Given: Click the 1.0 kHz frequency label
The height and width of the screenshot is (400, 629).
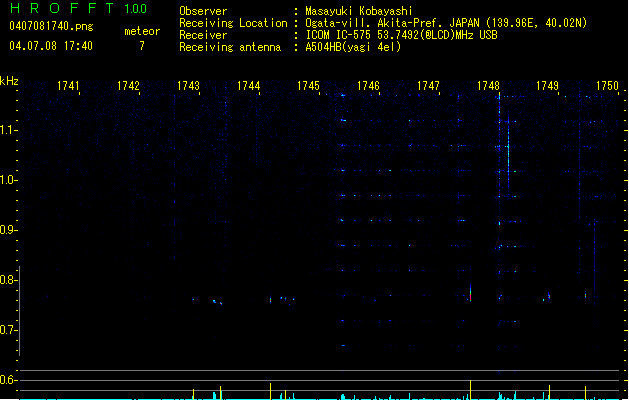Looking at the screenshot, I should coord(8,180).
